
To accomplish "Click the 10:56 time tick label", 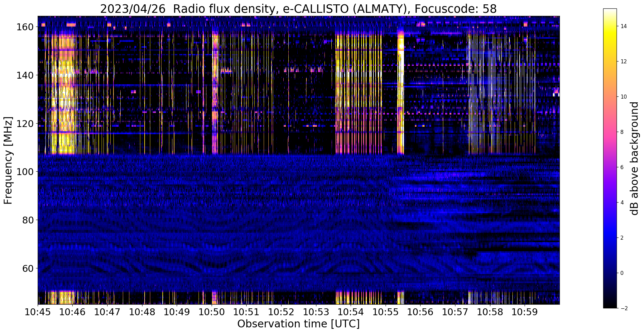I will pyautogui.click(x=421, y=312).
